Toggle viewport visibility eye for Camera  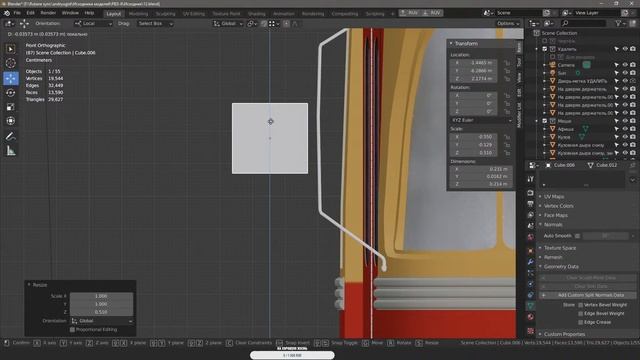coord(625,65)
